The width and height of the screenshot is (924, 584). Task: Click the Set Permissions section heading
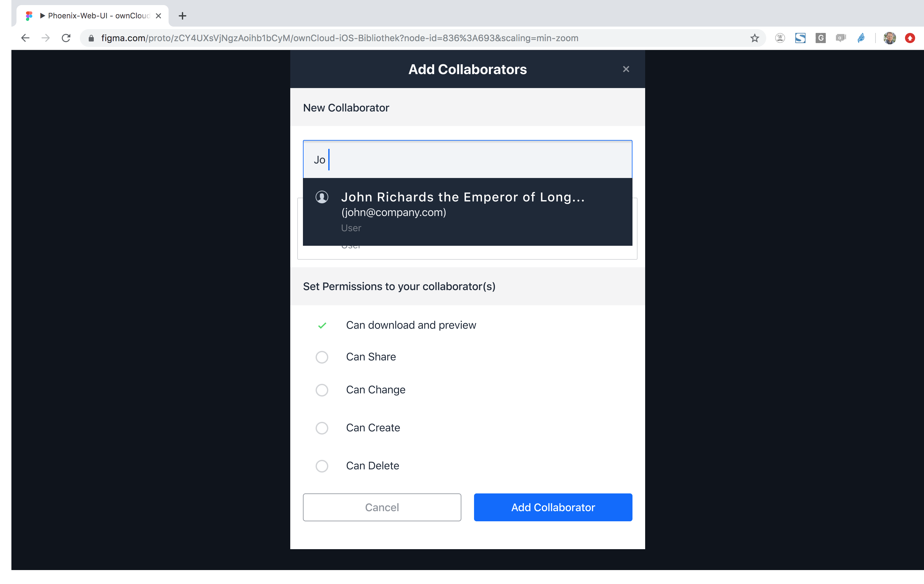pos(399,286)
